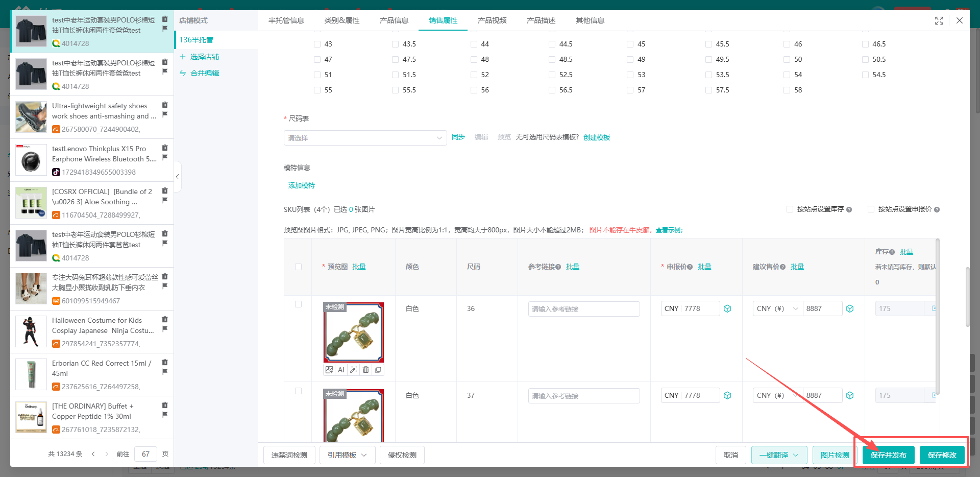Collapse the left product list panel

[177, 177]
